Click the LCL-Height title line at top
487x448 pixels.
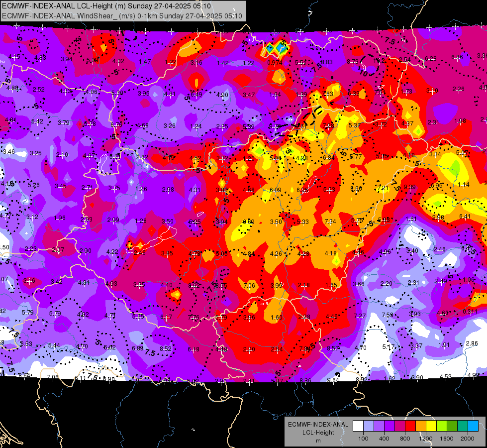[106, 6]
